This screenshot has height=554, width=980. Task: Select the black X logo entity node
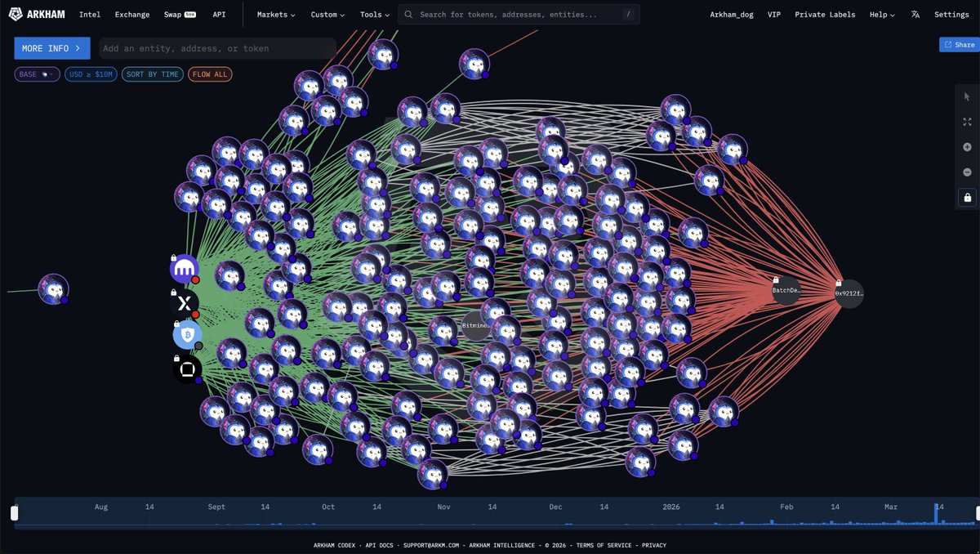click(x=185, y=303)
